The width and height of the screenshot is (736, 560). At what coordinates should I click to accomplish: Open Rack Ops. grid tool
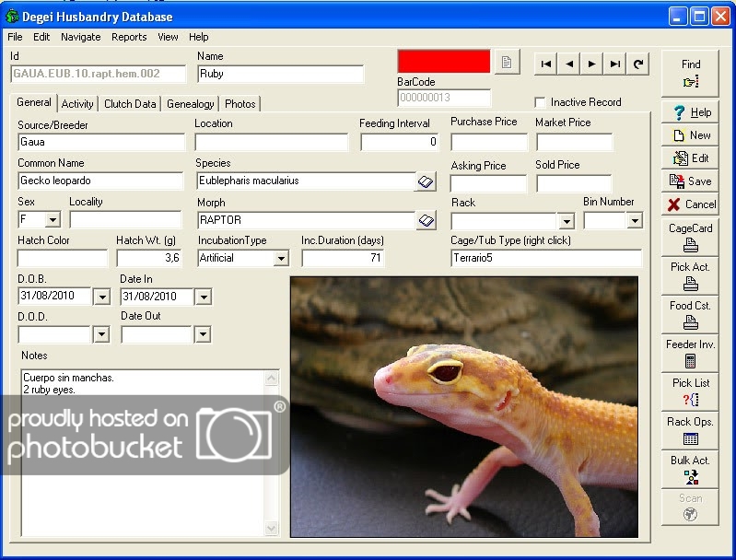click(690, 430)
